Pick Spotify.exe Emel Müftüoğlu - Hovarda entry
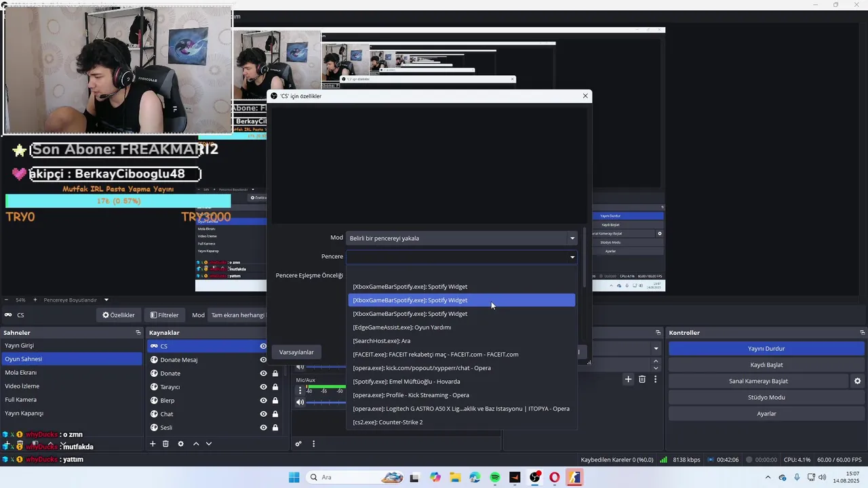The height and width of the screenshot is (488, 868). pos(462,382)
